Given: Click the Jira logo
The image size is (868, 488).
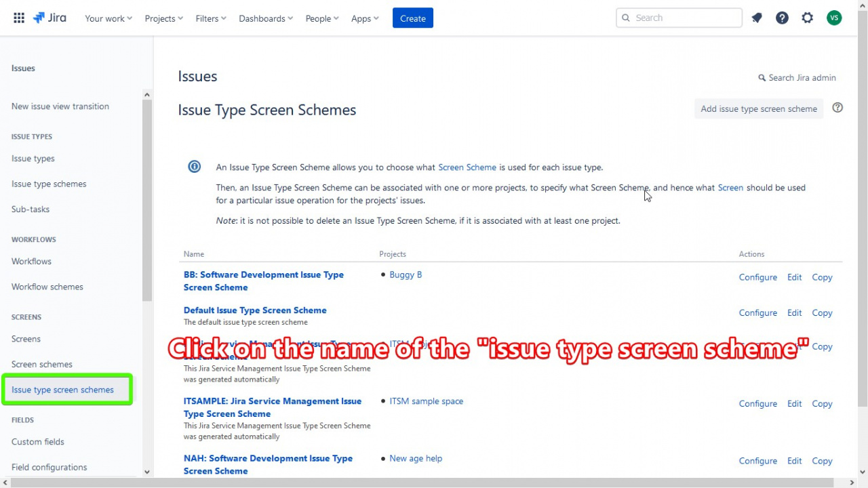Looking at the screenshot, I should coord(50,18).
